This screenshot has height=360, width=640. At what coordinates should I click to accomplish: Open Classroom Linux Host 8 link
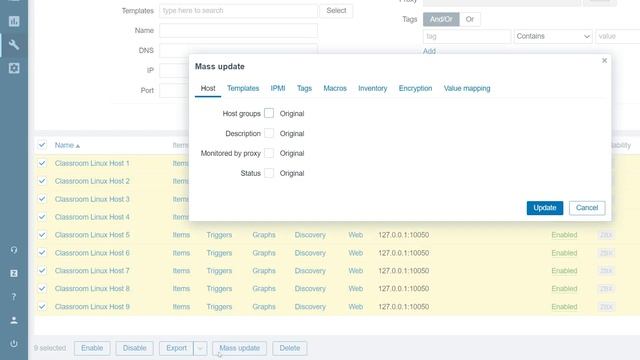coord(92,289)
